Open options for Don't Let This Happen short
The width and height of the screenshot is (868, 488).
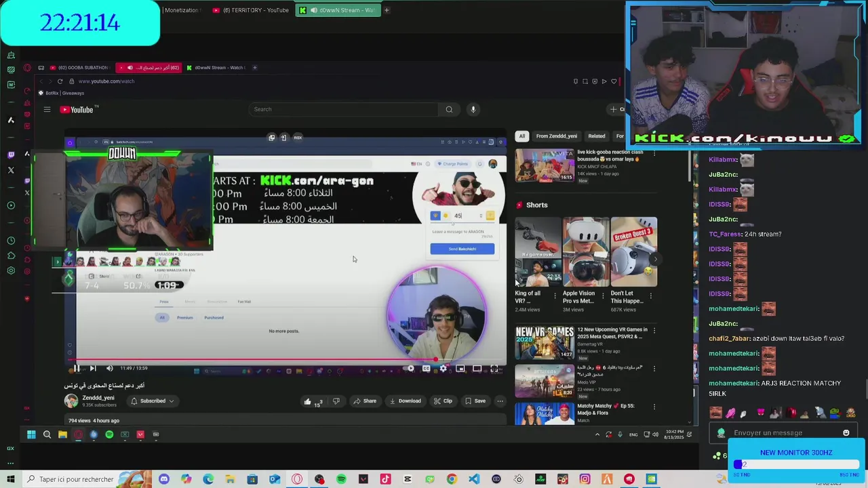[x=651, y=296]
